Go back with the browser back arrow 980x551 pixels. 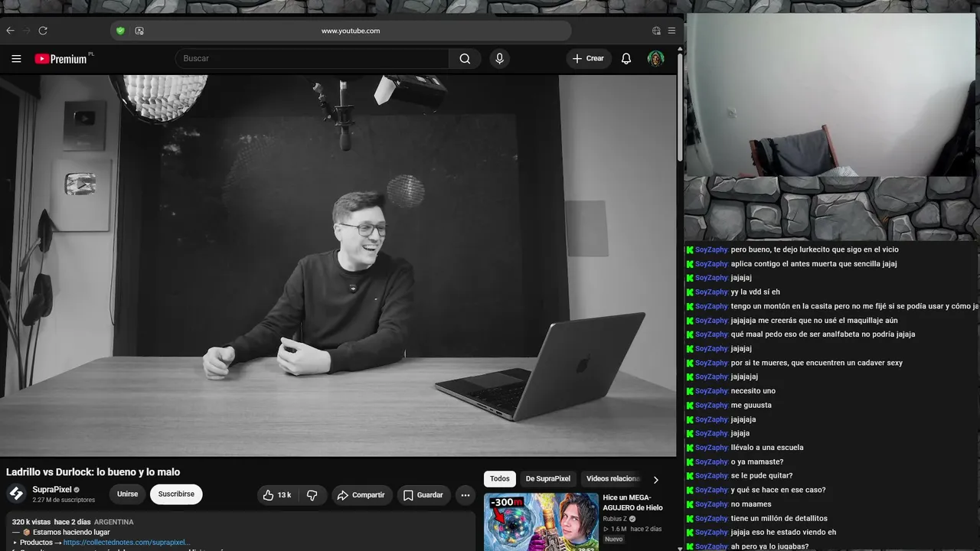[10, 31]
